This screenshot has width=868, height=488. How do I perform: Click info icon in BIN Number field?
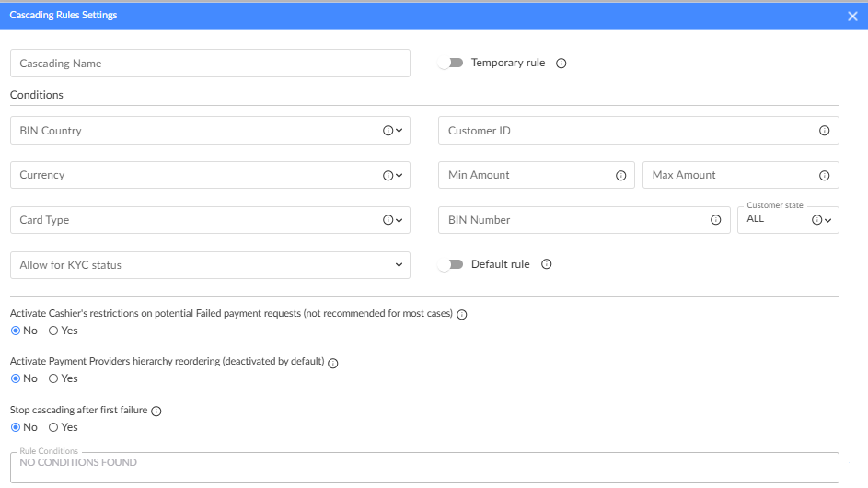pyautogui.click(x=715, y=220)
